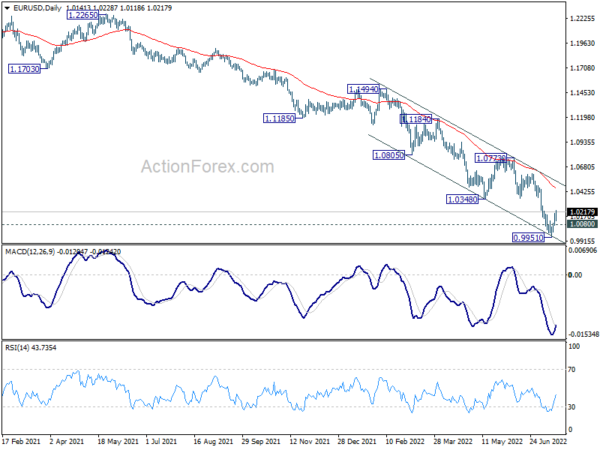
Task: Click the 16 Aug 2021 date label
Action: (213, 442)
